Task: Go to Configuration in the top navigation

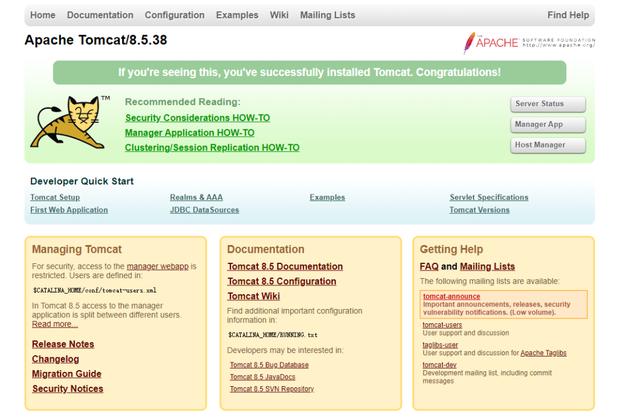Action: tap(175, 15)
